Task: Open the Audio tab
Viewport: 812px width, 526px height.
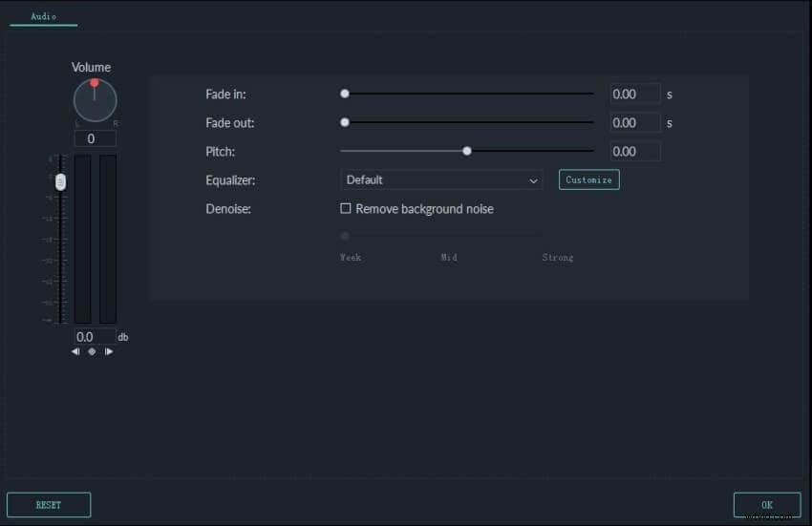Action: [x=44, y=16]
